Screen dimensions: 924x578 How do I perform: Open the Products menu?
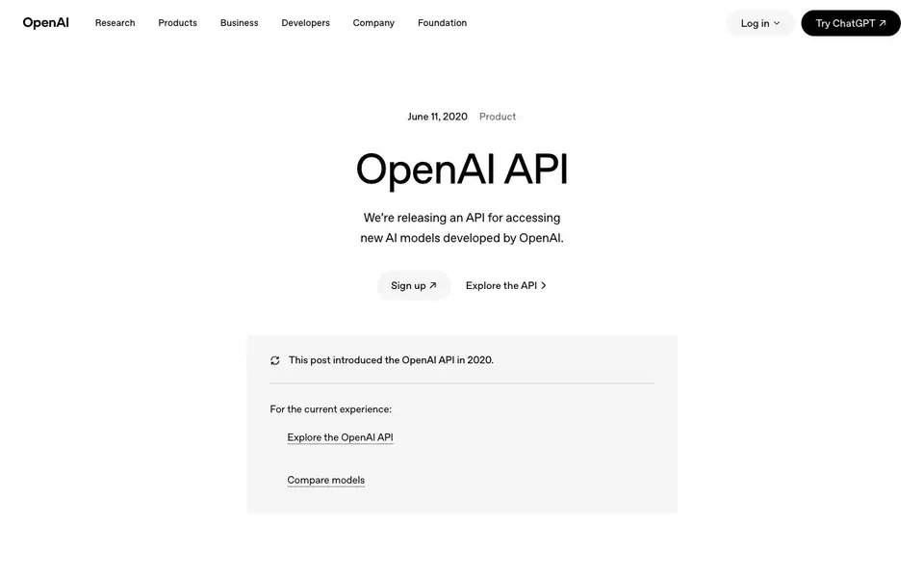(x=177, y=23)
